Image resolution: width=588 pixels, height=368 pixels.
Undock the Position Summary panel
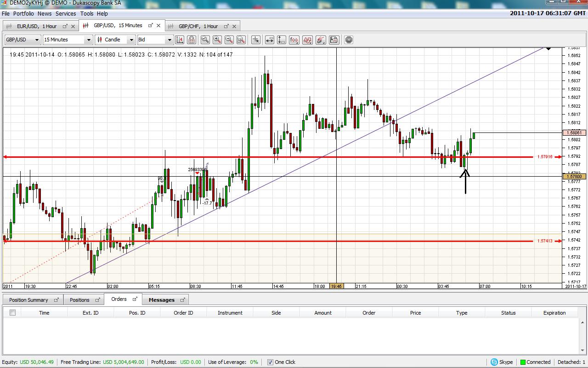click(57, 300)
